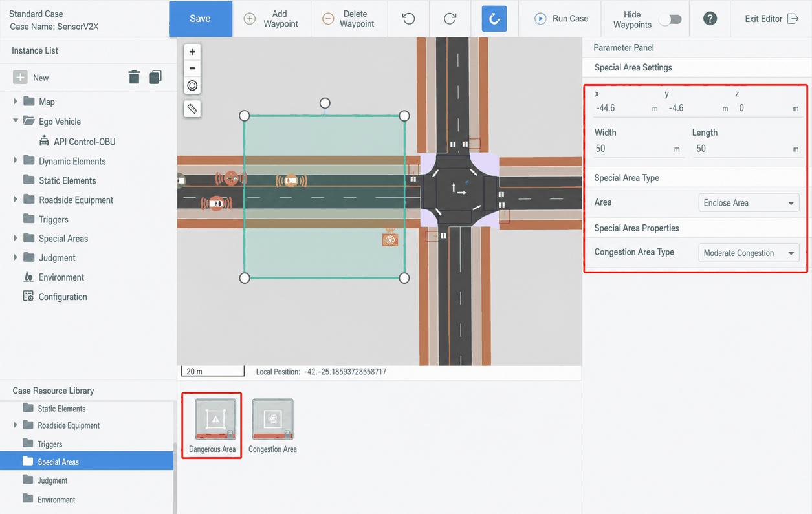Image resolution: width=812 pixels, height=514 pixels.
Task: Click the z coordinate field
Action: (x=769, y=108)
